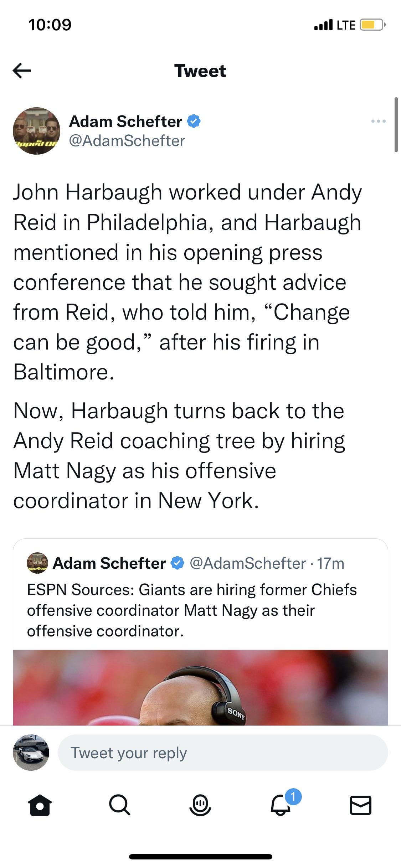Open the quoted tweet avatar
The height and width of the screenshot is (868, 401).
[x=37, y=563]
